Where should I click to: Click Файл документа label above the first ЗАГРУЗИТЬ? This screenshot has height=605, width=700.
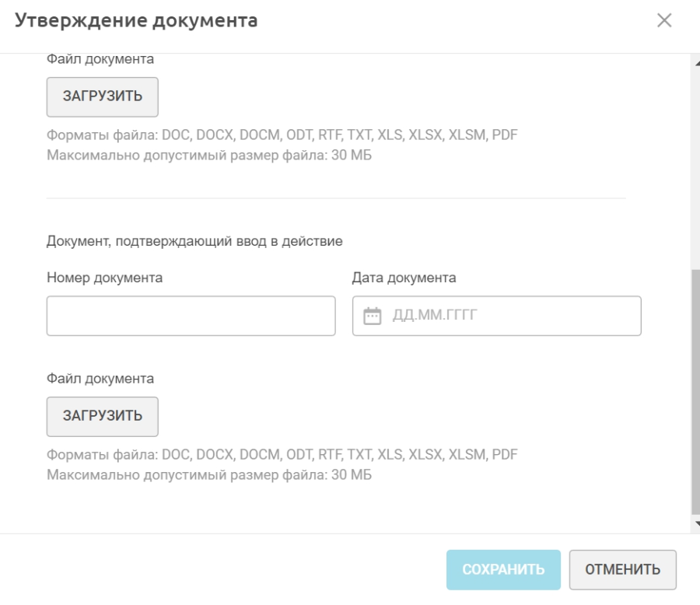pos(100,59)
